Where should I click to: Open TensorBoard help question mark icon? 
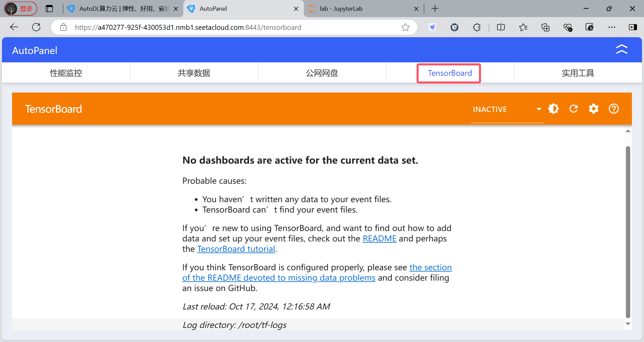coord(614,109)
